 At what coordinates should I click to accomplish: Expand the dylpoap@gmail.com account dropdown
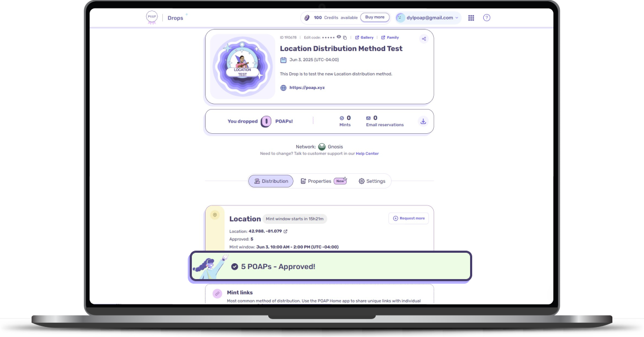tap(428, 17)
